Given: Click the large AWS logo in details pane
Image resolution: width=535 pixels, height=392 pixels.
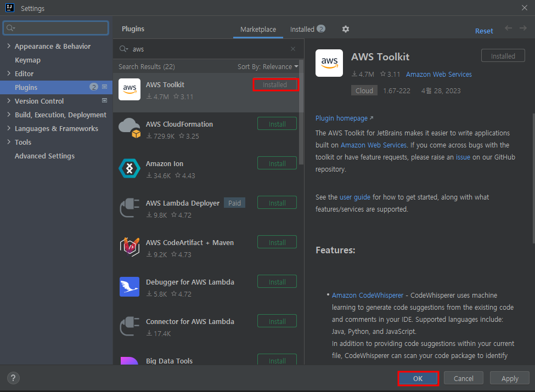Looking at the screenshot, I should click(x=329, y=63).
